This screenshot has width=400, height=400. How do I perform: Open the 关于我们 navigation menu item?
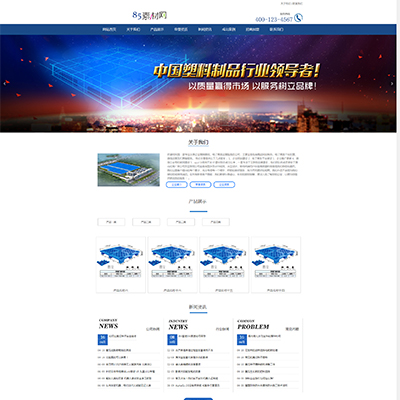click(133, 29)
